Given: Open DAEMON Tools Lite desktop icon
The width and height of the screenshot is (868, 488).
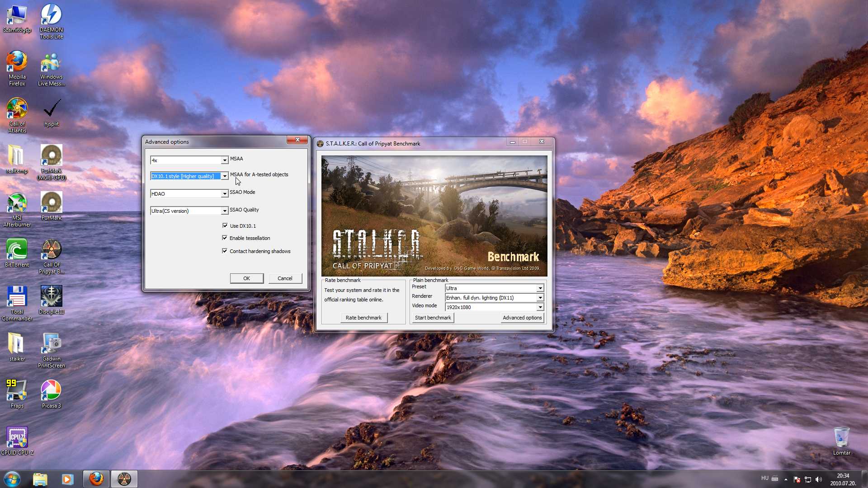Looking at the screenshot, I should (51, 22).
